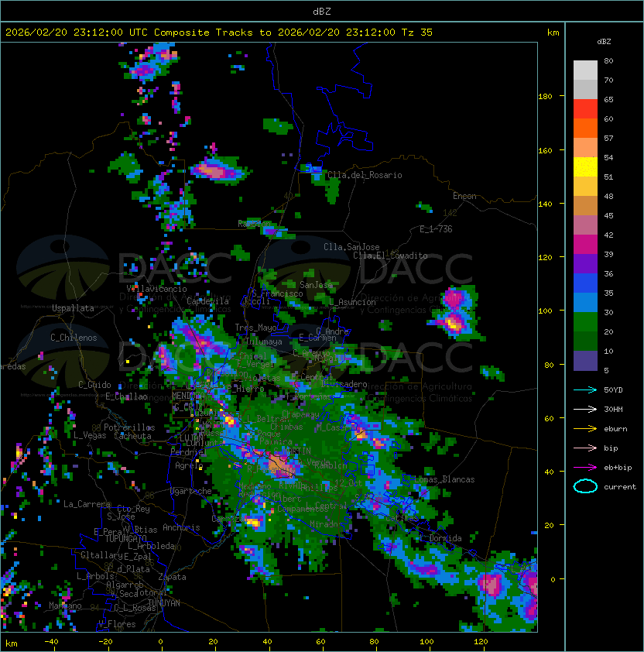Click the 'E_1-736' map label
The height and width of the screenshot is (652, 644).
(x=436, y=229)
